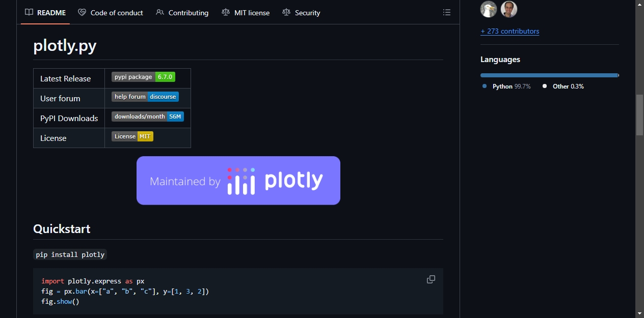644x318 pixels.
Task: Click the README book icon
Action: pos(29,13)
